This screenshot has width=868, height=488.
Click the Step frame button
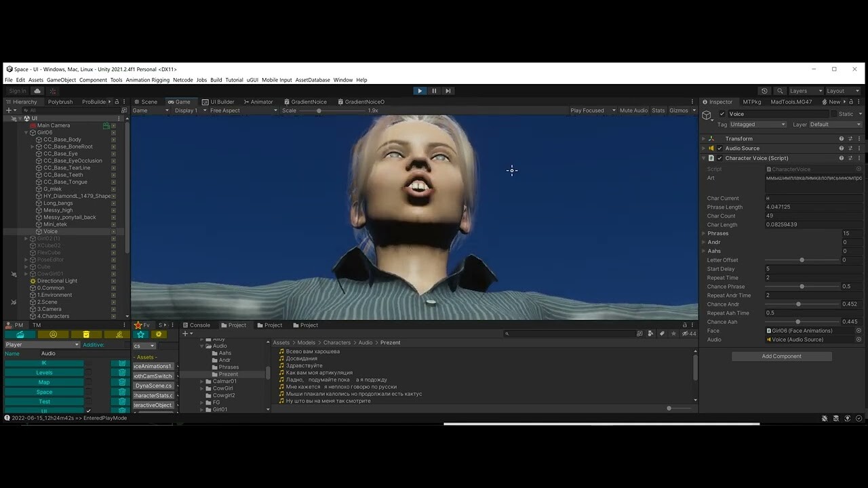[448, 90]
